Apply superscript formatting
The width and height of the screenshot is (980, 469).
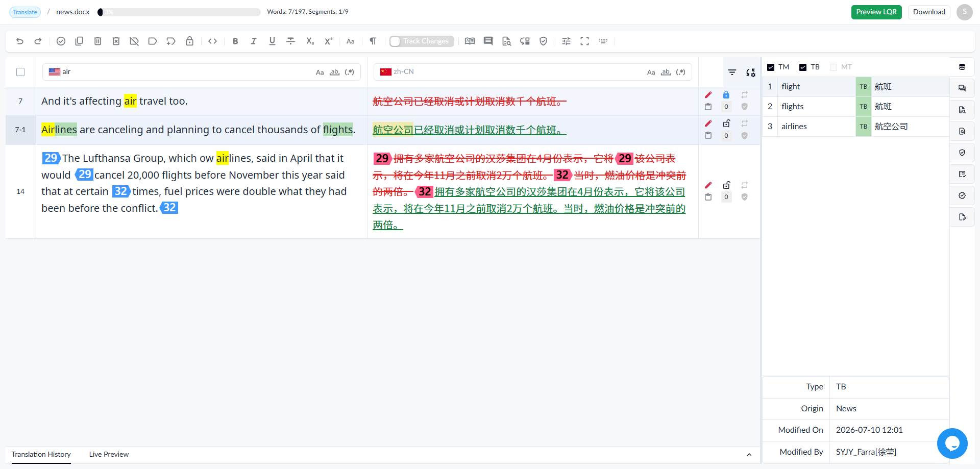click(x=328, y=41)
